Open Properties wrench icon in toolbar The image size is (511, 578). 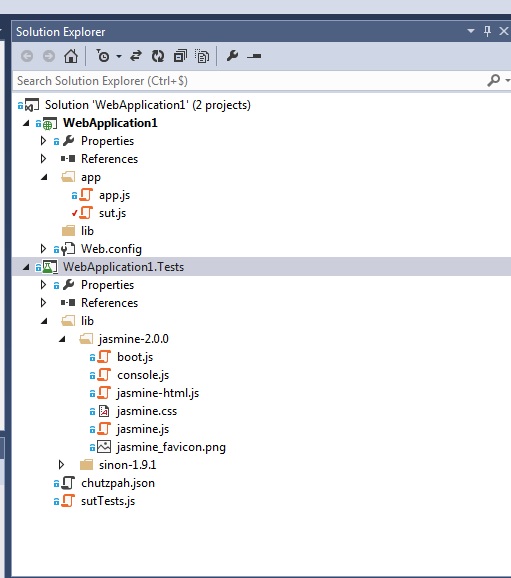pyautogui.click(x=232, y=56)
